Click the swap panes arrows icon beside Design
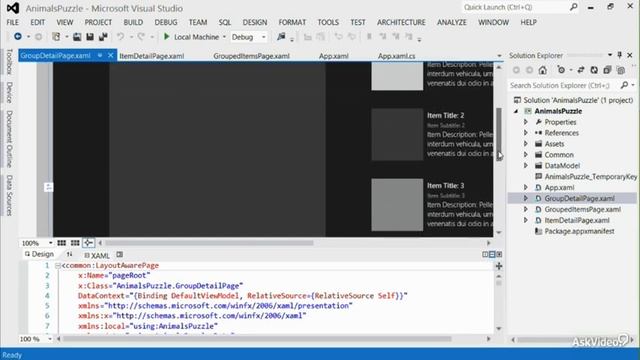This screenshot has height=360, width=640. [x=69, y=254]
